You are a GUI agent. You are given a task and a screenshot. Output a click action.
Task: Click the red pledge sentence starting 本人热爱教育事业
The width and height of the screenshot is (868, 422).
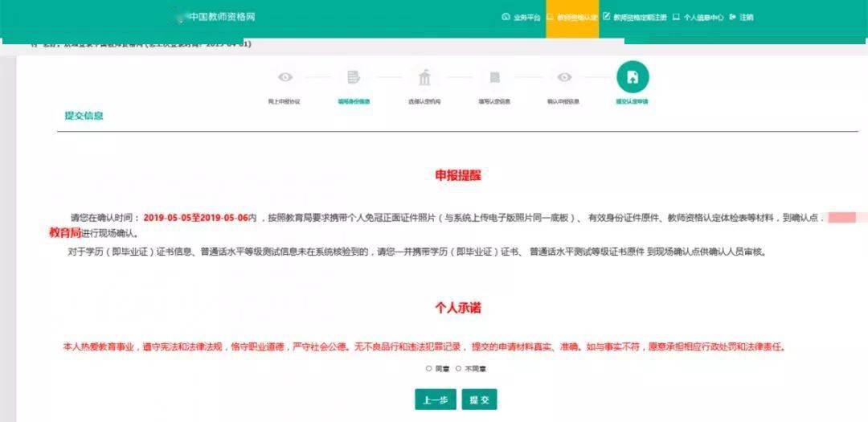click(x=424, y=347)
